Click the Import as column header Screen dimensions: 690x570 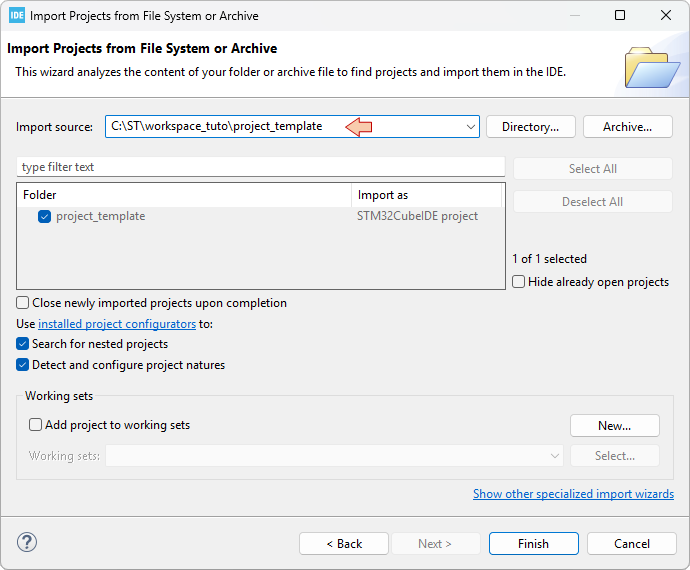coord(427,195)
